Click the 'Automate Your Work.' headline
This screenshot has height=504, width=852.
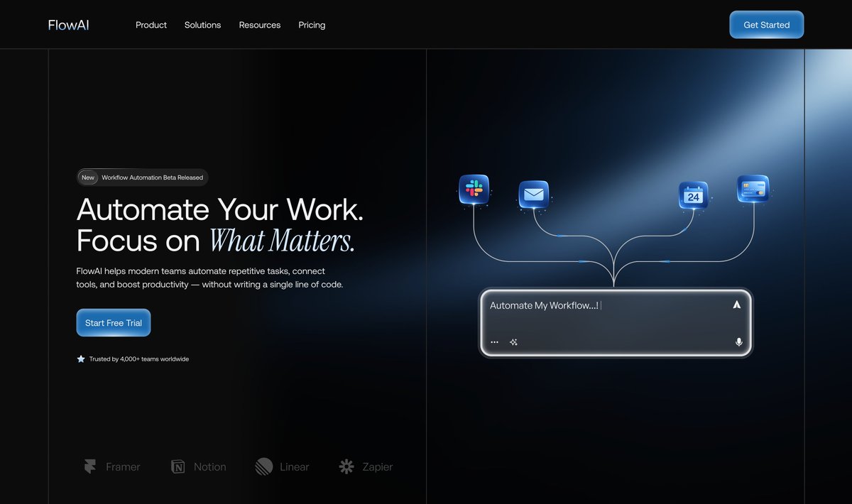pyautogui.click(x=220, y=209)
